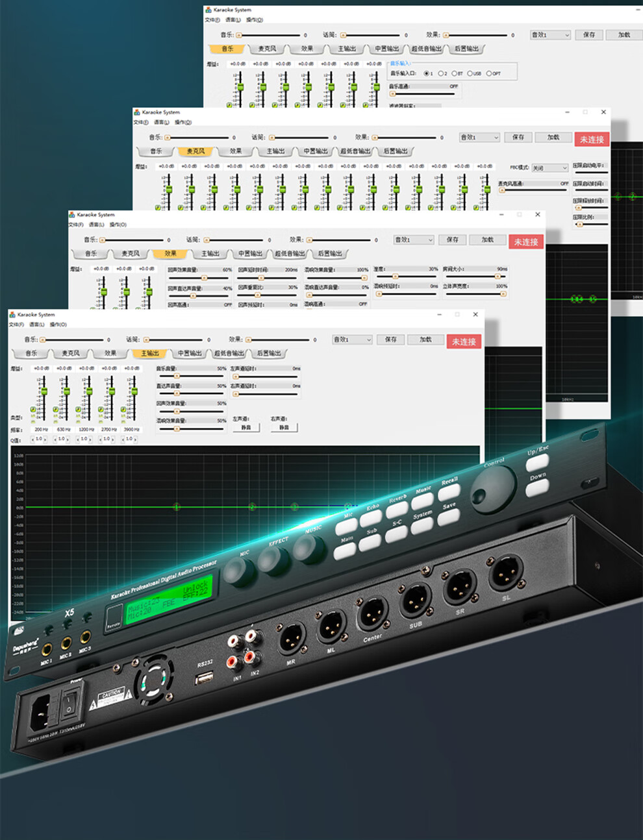Switch to 中置输出 tab in front window
Image resolution: width=643 pixels, height=840 pixels.
tap(190, 354)
